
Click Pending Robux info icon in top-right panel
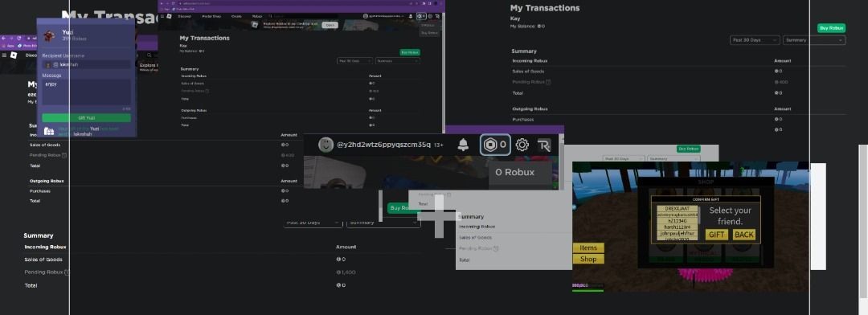point(548,82)
